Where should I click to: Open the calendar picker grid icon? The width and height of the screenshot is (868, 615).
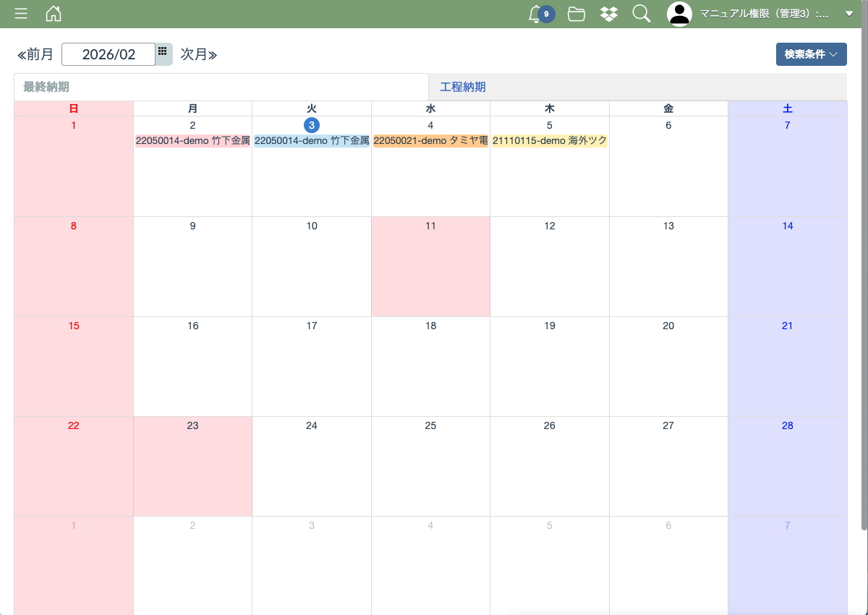[163, 52]
